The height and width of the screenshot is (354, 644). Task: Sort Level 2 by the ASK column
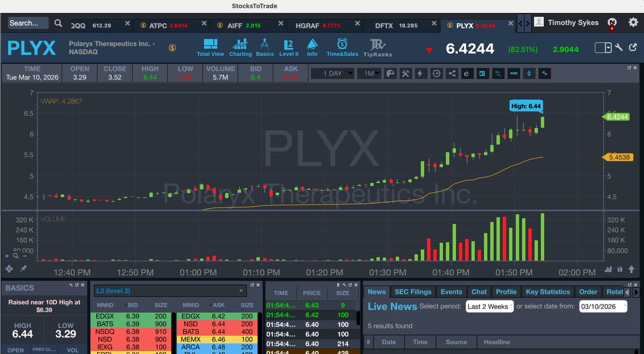tap(219, 305)
